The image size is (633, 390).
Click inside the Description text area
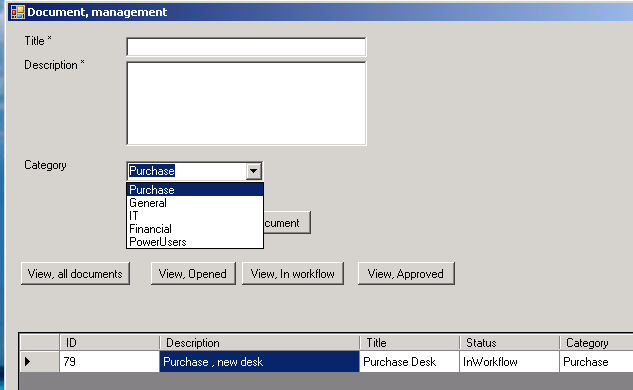[x=246, y=103]
